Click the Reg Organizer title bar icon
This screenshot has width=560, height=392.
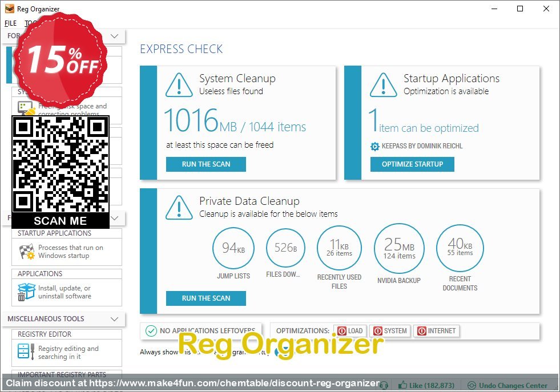[x=10, y=9]
